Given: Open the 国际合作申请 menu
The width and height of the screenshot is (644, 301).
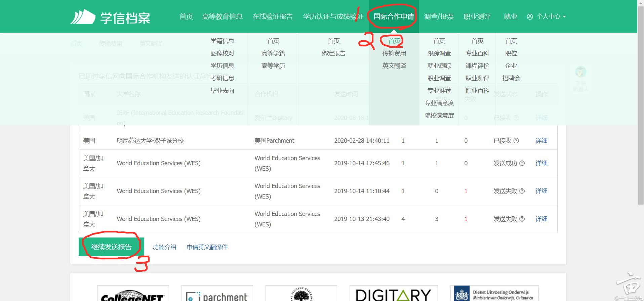Looking at the screenshot, I should tap(394, 17).
